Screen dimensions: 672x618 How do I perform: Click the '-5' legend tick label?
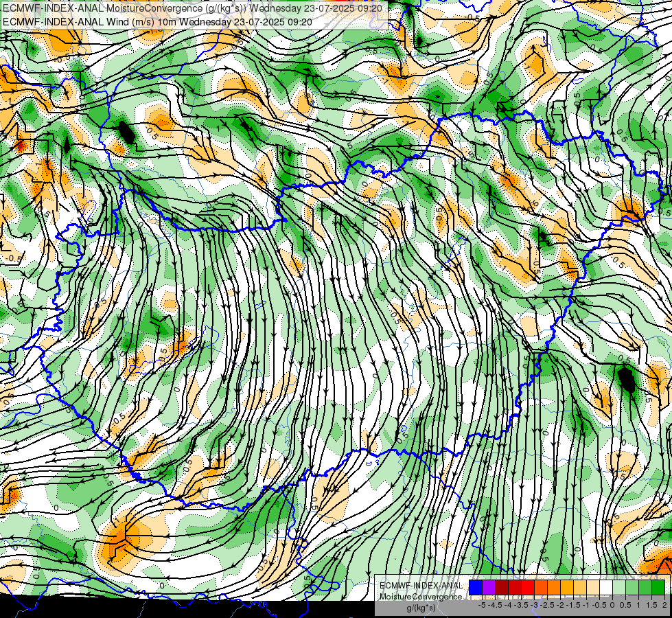pos(482,605)
